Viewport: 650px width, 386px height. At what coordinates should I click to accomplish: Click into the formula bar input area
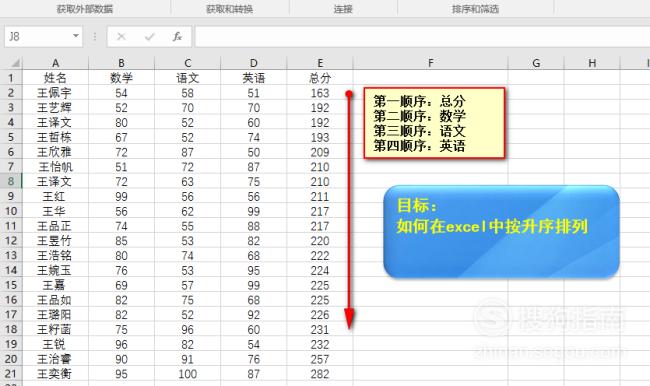(x=422, y=36)
